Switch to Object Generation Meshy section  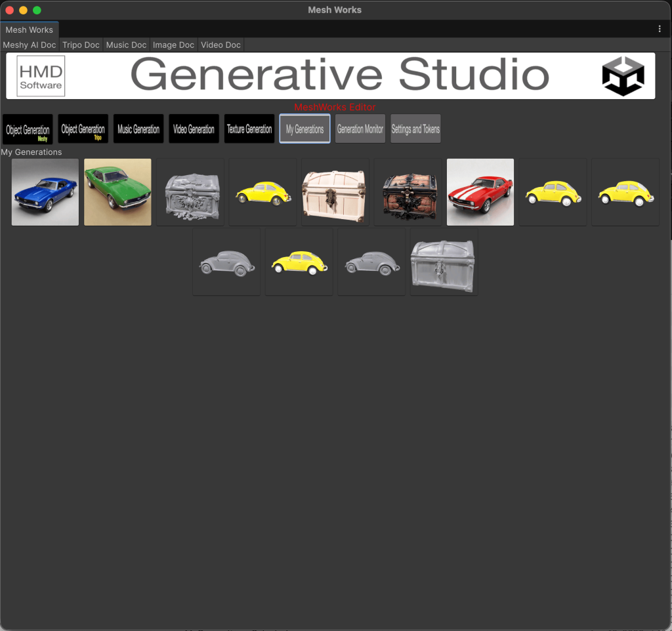tap(28, 129)
